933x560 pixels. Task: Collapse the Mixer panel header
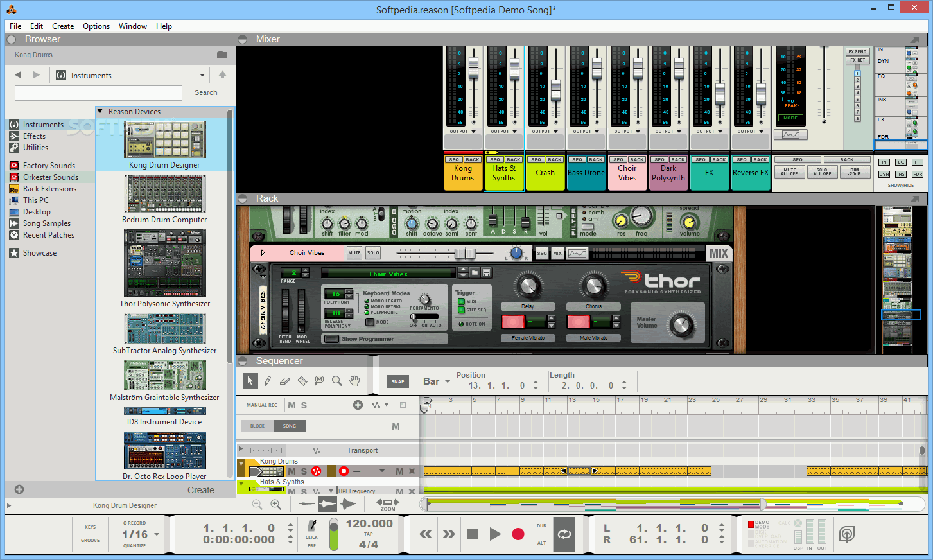point(243,39)
